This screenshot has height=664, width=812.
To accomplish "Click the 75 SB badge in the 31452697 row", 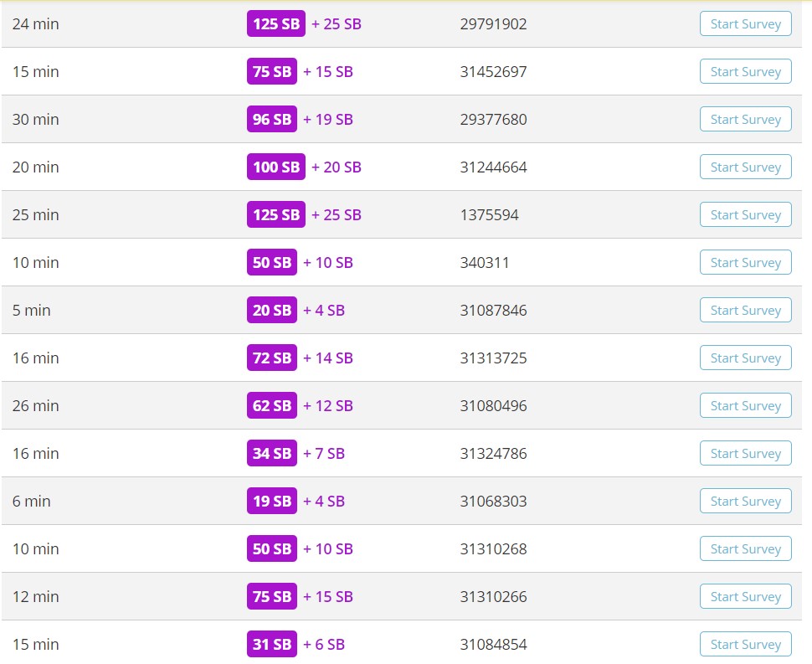I will coord(272,71).
